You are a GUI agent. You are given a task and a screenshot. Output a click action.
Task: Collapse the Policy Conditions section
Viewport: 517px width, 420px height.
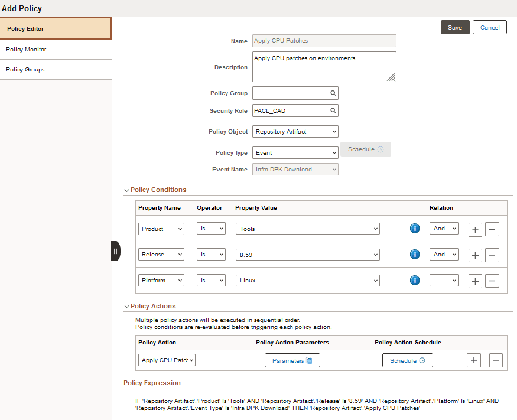[126, 190]
